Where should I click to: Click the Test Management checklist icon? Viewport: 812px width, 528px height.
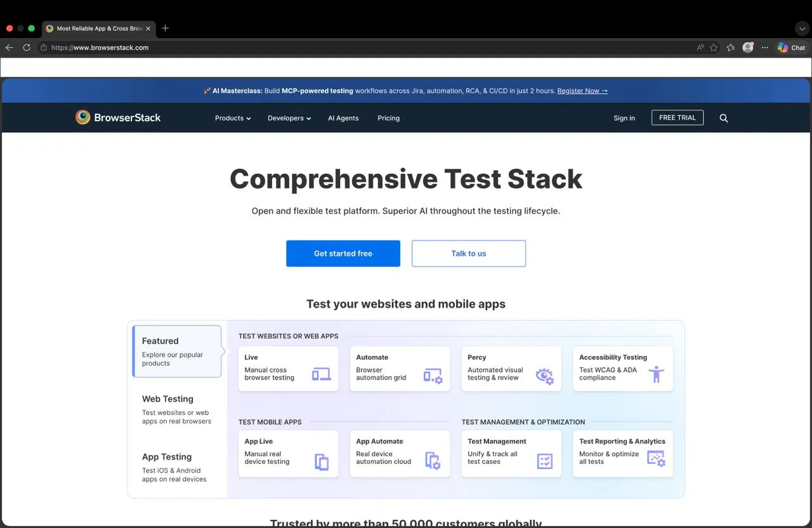(545, 461)
